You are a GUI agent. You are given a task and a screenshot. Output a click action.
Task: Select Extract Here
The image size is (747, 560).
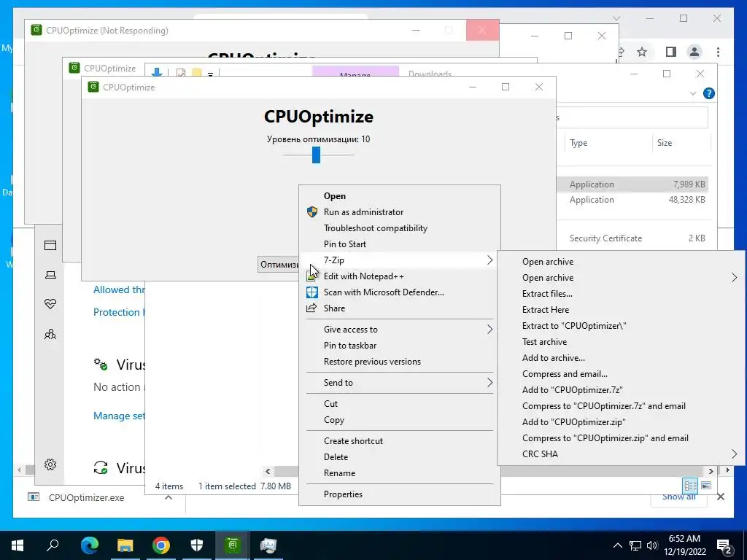click(x=546, y=310)
